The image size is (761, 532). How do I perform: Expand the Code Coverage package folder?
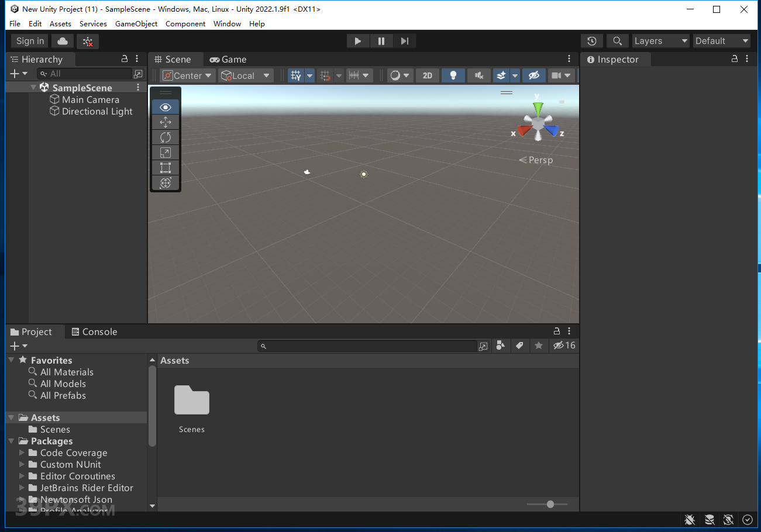tap(22, 452)
